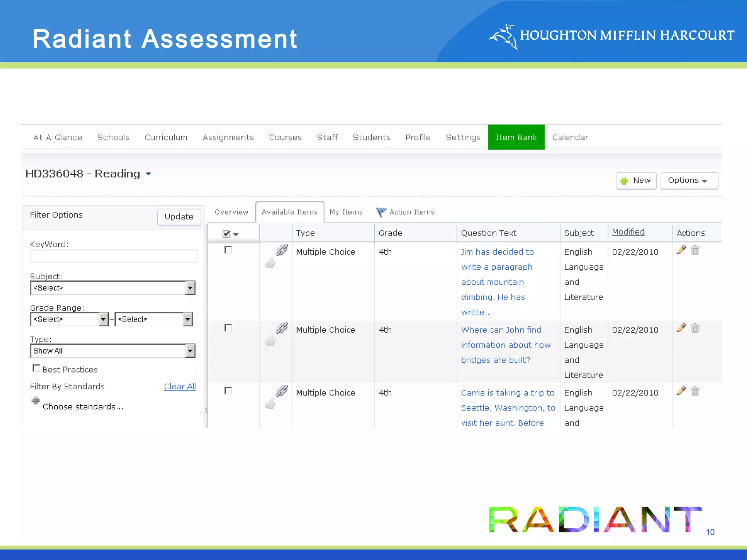Viewport: 747px width, 560px height.
Task: Switch to the My Items tab
Action: [x=346, y=212]
